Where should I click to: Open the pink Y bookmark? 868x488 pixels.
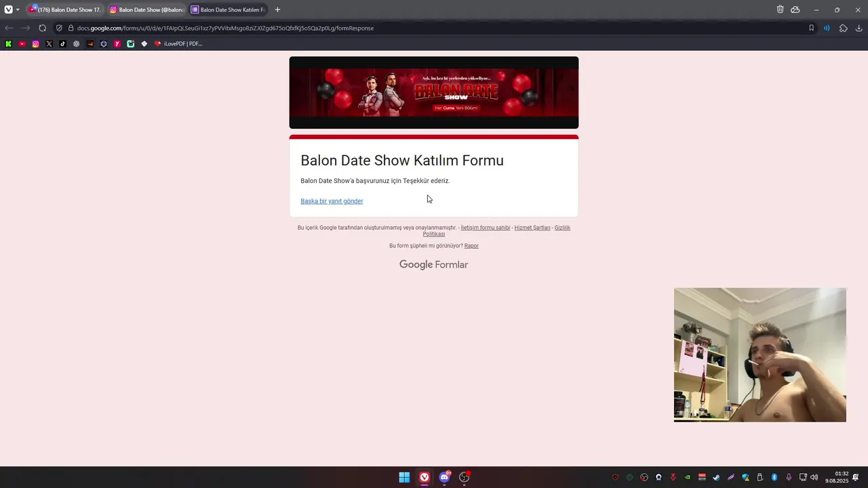pos(117,43)
